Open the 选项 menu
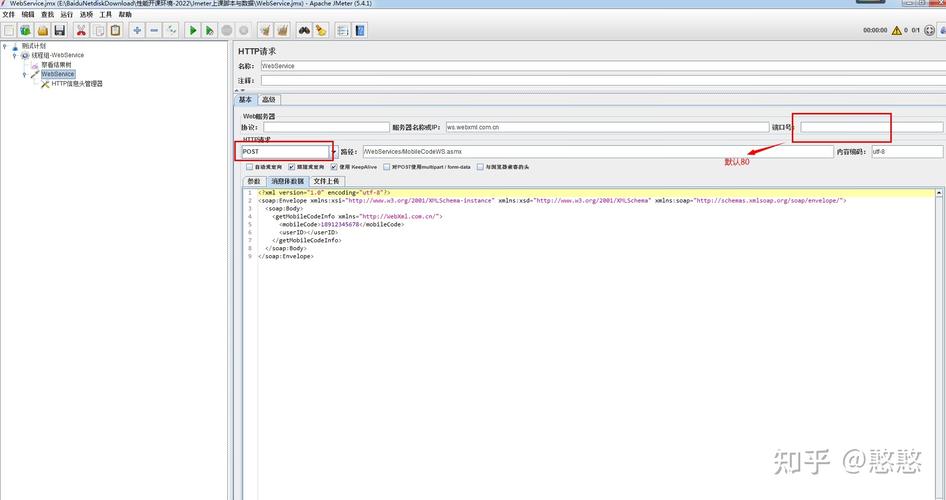Screen dimensions: 946x500 86,14
